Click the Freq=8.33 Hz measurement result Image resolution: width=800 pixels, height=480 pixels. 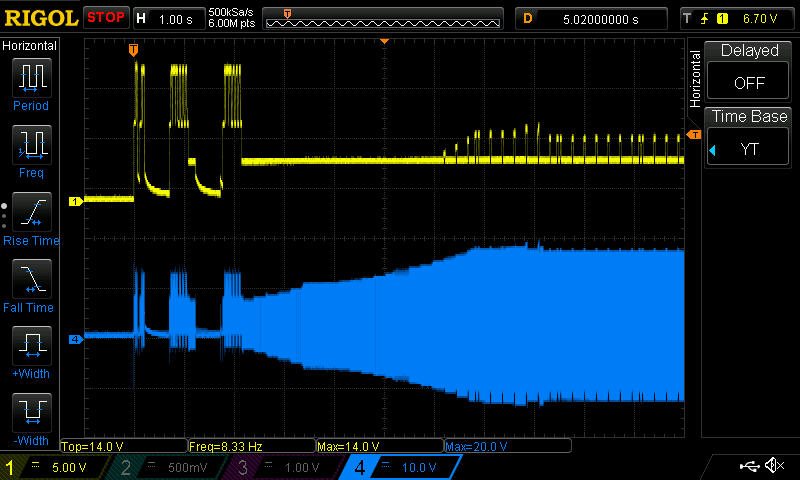point(226,446)
